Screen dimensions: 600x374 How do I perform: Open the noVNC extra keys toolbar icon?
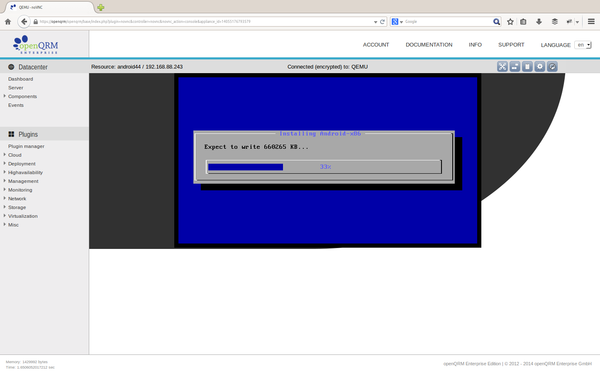point(515,67)
